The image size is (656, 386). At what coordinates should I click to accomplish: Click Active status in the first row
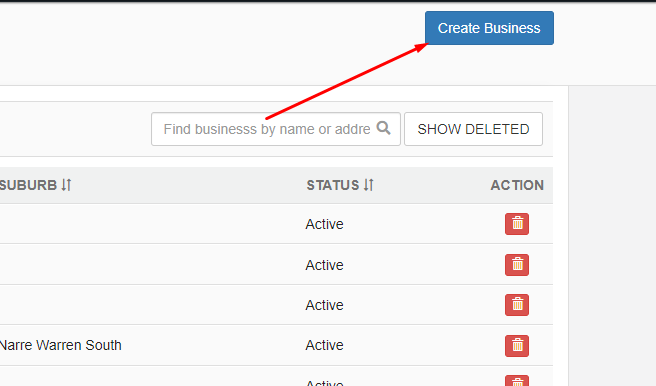(x=324, y=224)
